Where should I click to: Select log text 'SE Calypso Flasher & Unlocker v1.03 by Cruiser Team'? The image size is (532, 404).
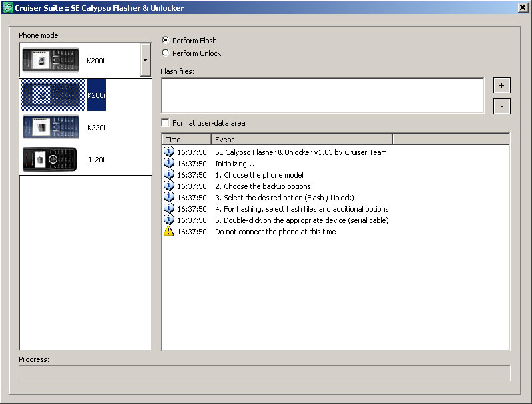tap(301, 152)
